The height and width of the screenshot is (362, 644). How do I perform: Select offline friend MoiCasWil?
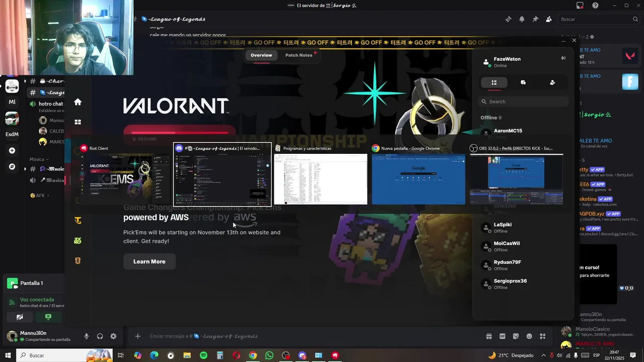(x=523, y=246)
